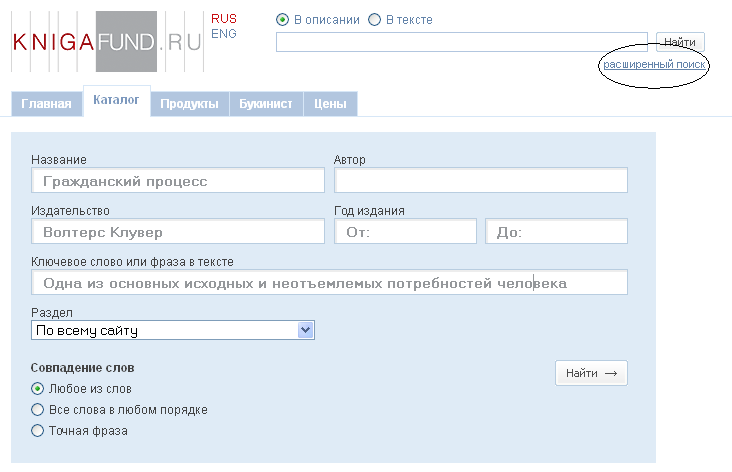Choose 'Любое из слов' match option
Image resolution: width=732 pixels, height=472 pixels.
click(x=37, y=388)
